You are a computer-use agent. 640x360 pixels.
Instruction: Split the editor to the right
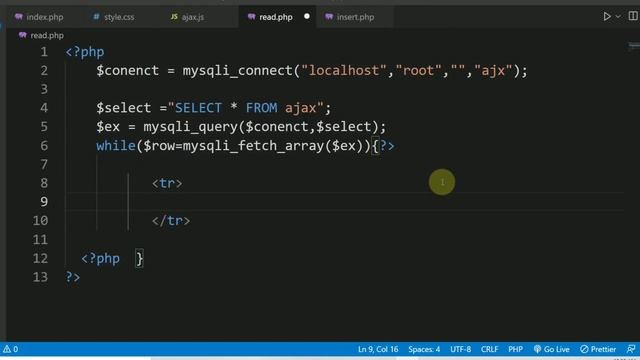(x=633, y=16)
